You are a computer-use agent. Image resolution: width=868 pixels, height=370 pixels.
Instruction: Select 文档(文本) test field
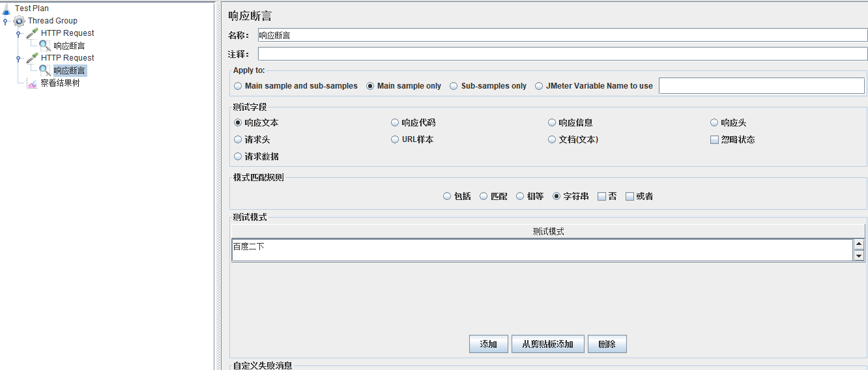coord(573,139)
